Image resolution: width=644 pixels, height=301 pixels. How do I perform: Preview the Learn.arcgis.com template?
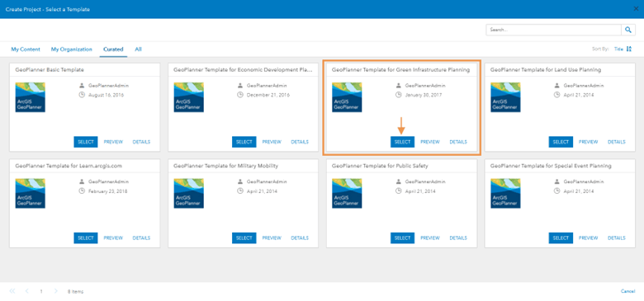(x=113, y=238)
